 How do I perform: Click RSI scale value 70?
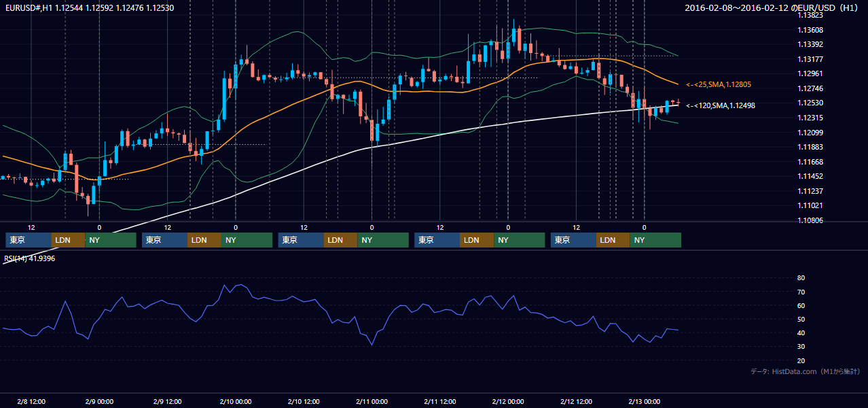pos(801,292)
